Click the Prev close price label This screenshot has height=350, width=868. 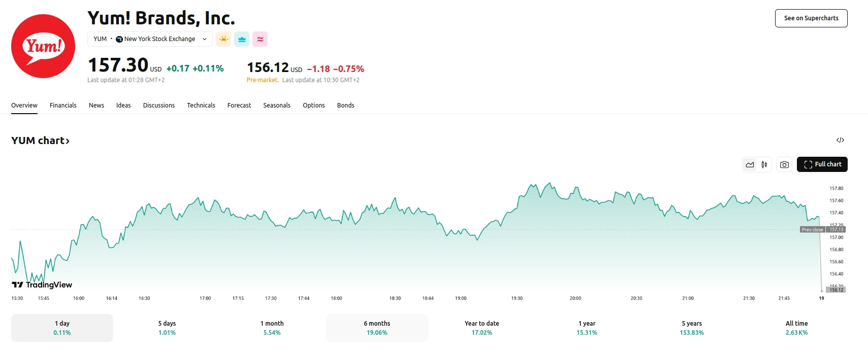pyautogui.click(x=812, y=230)
